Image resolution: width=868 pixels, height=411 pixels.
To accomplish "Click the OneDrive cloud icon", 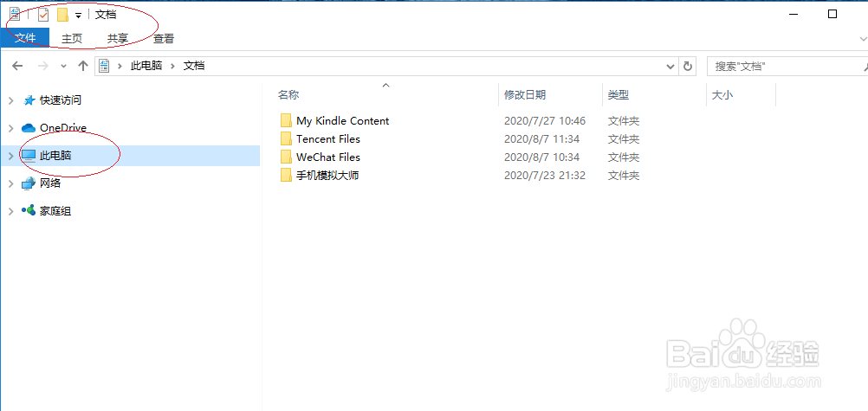I will [x=29, y=128].
